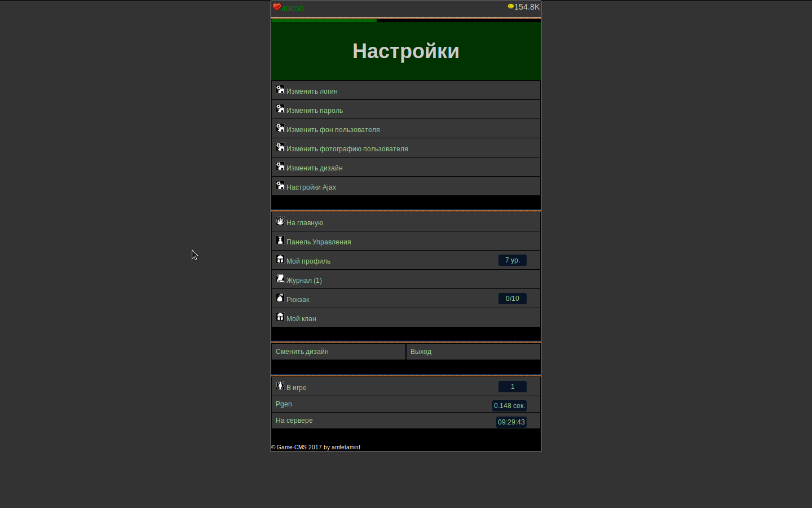Image resolution: width=812 pixels, height=508 pixels.
Task: Click the green experience progress bar
Action: [x=324, y=21]
